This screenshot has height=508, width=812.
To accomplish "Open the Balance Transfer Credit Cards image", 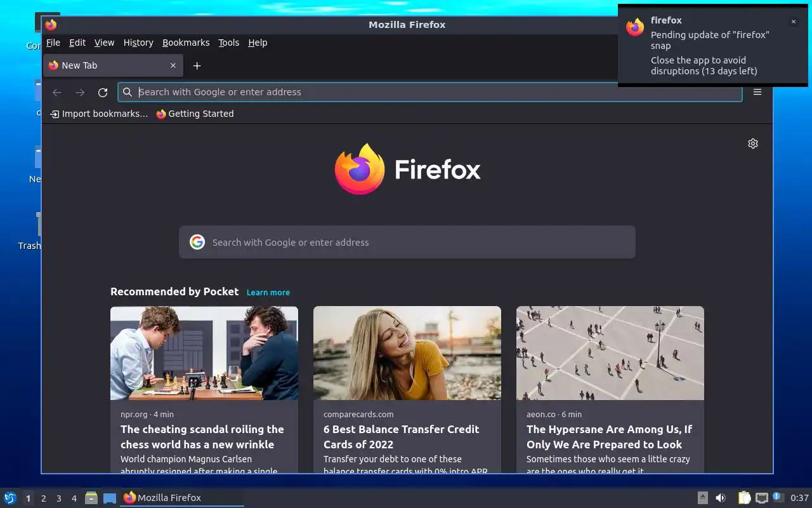I will click(407, 353).
